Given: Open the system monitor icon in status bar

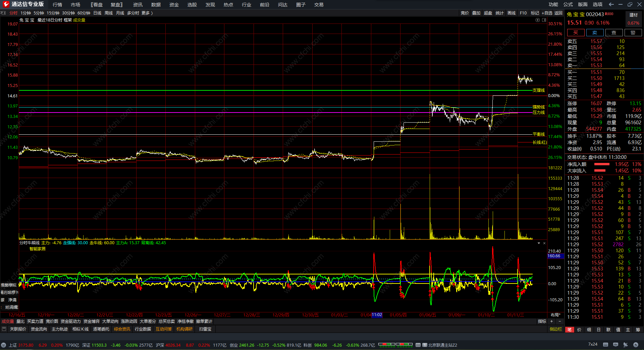Looking at the screenshot, I should pyautogui.click(x=615, y=345).
